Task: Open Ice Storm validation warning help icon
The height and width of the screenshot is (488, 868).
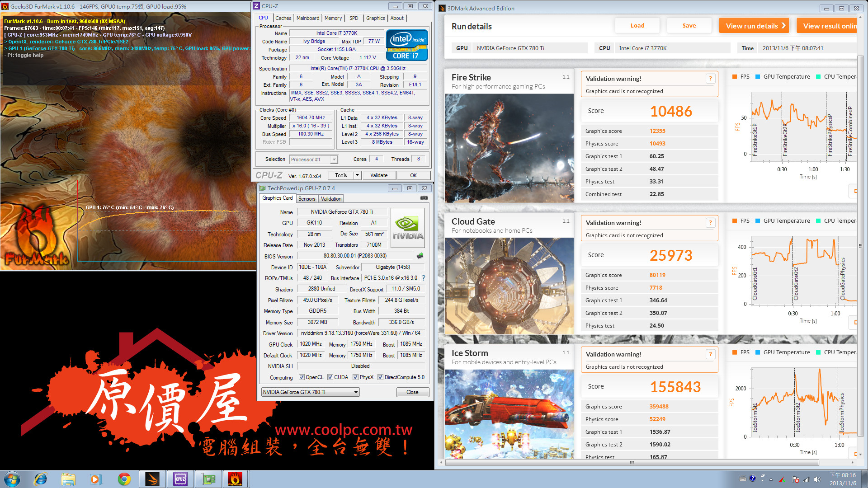Action: click(x=710, y=354)
